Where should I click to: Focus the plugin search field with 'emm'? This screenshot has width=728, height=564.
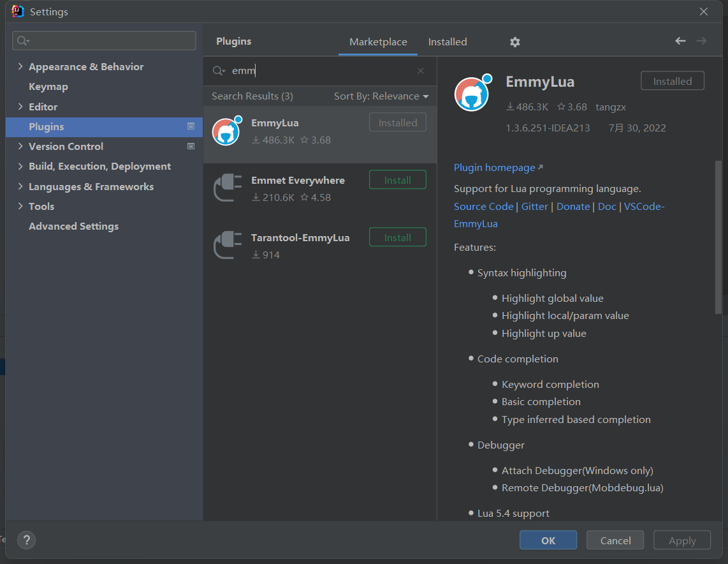tap(321, 71)
